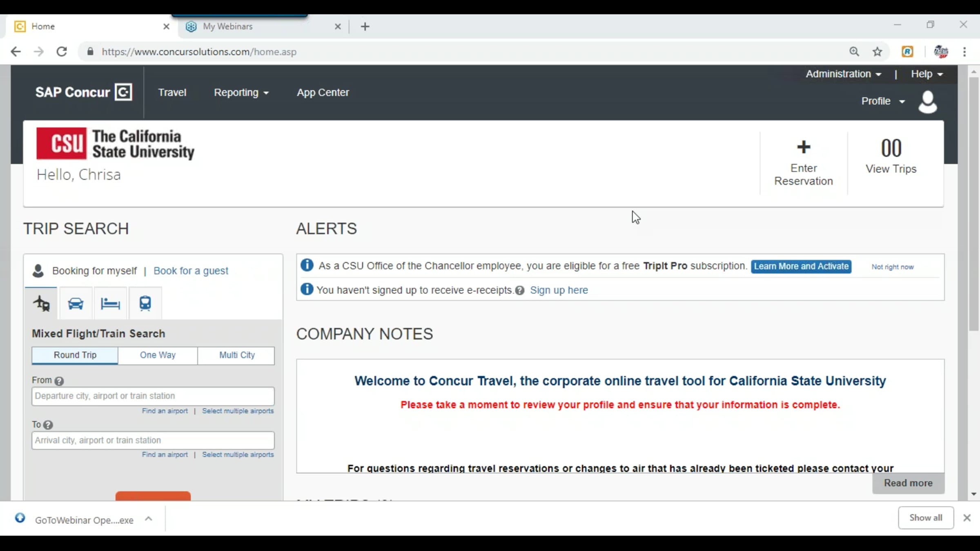The height and width of the screenshot is (551, 980).
Task: Close the Home tab
Action: click(166, 27)
